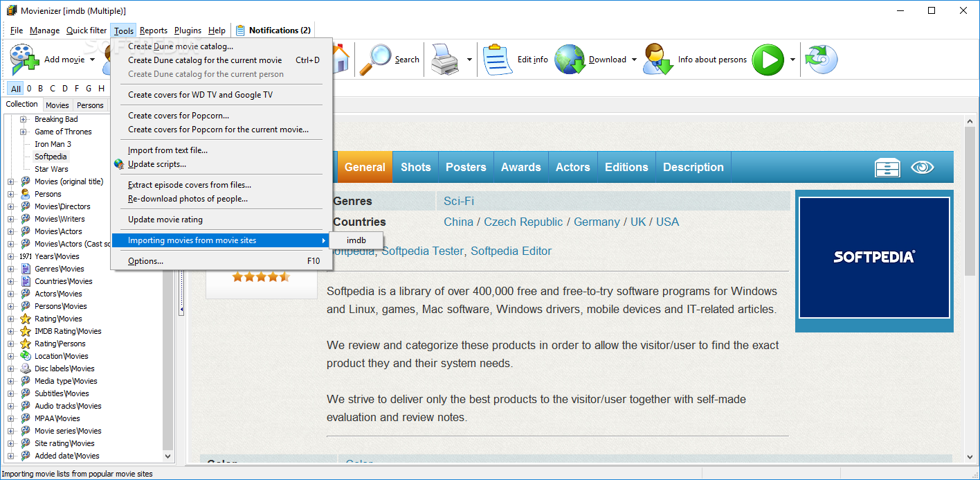Screen dimensions: 980x480
Task: Filter by the All letter button
Action: [x=16, y=89]
